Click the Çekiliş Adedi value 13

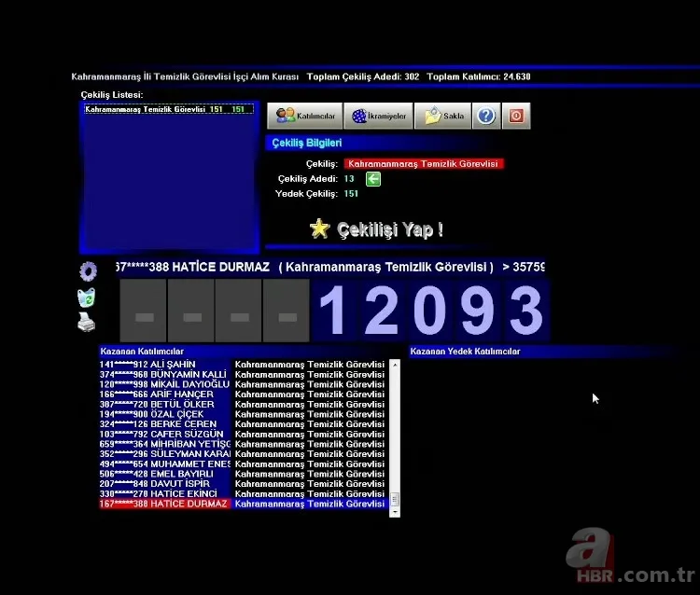pos(349,179)
